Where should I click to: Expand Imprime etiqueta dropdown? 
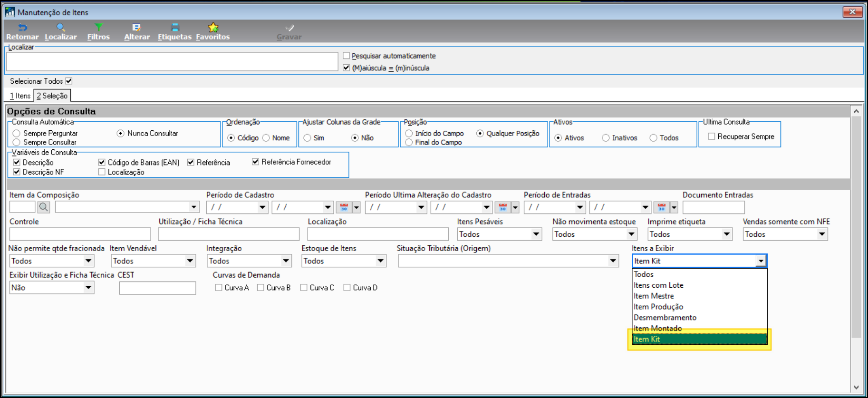(726, 234)
